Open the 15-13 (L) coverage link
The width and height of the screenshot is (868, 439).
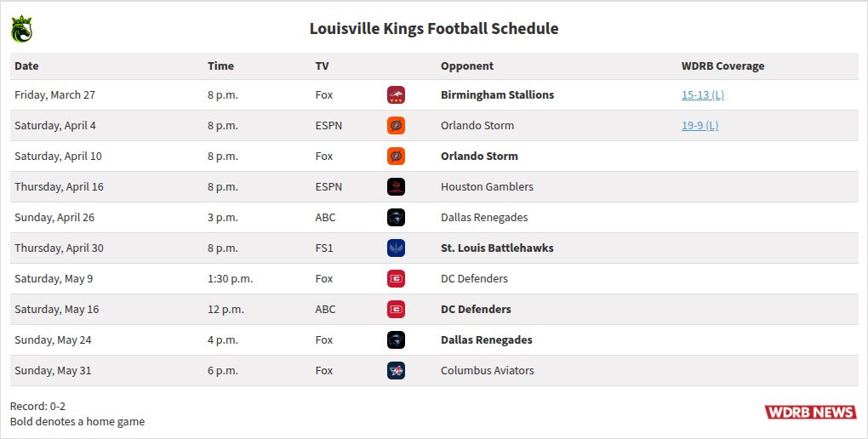(x=702, y=95)
